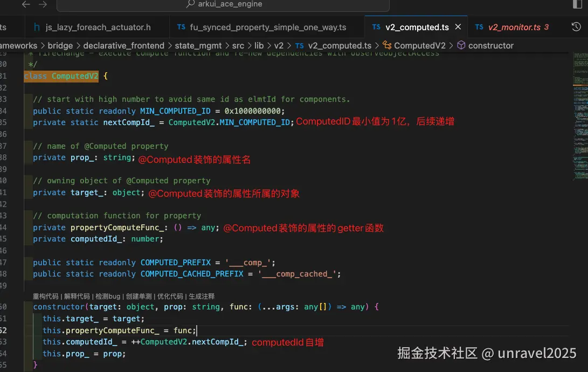Close the v2_computed.ts tab

tap(458, 27)
